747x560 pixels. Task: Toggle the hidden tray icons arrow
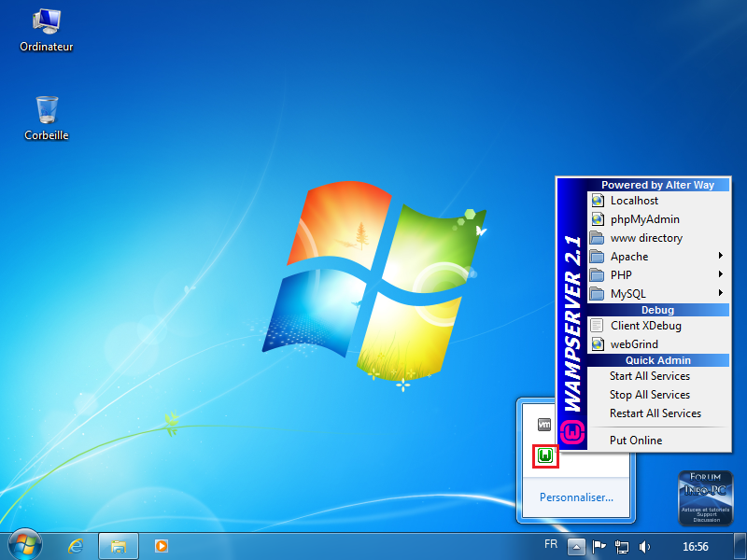[x=576, y=547]
